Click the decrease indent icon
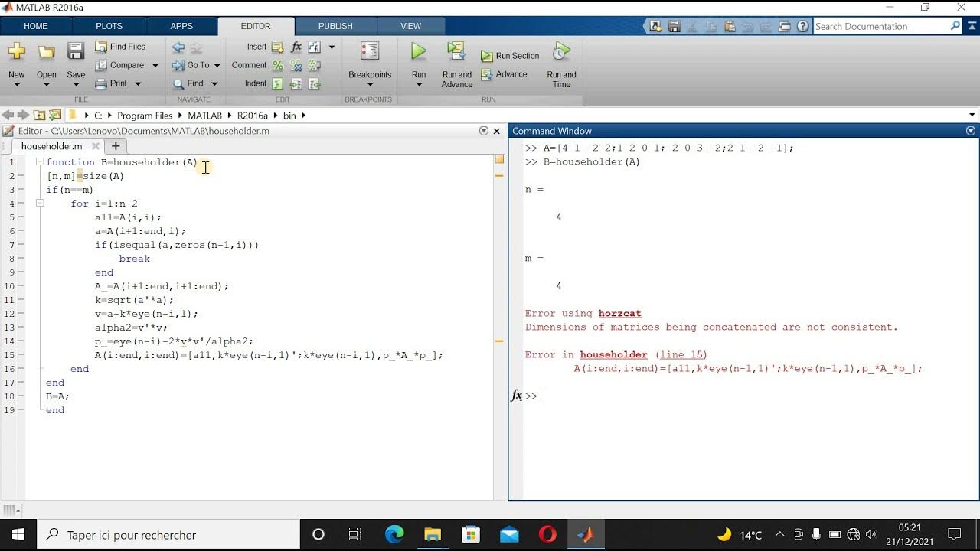Image resolution: width=980 pixels, height=551 pixels. 314,84
